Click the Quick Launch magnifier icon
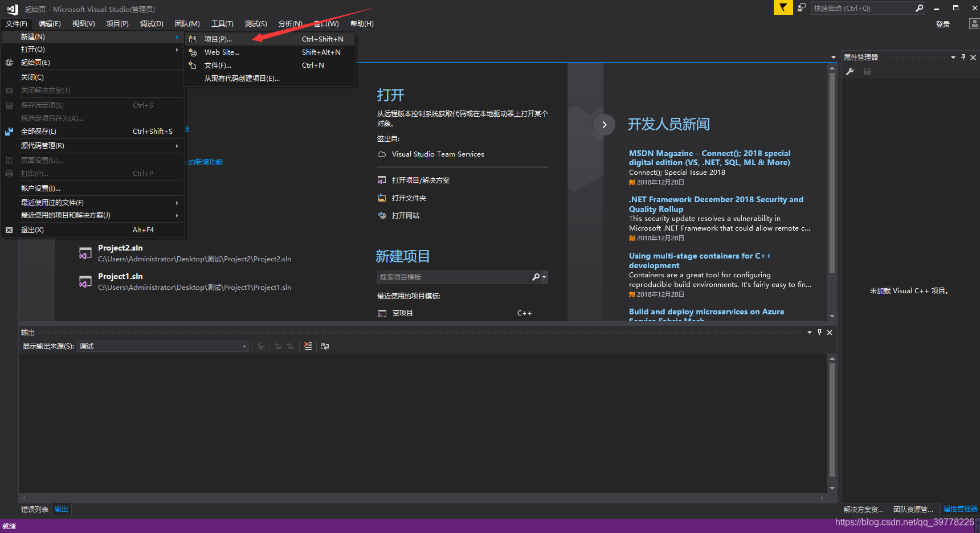 pyautogui.click(x=919, y=8)
